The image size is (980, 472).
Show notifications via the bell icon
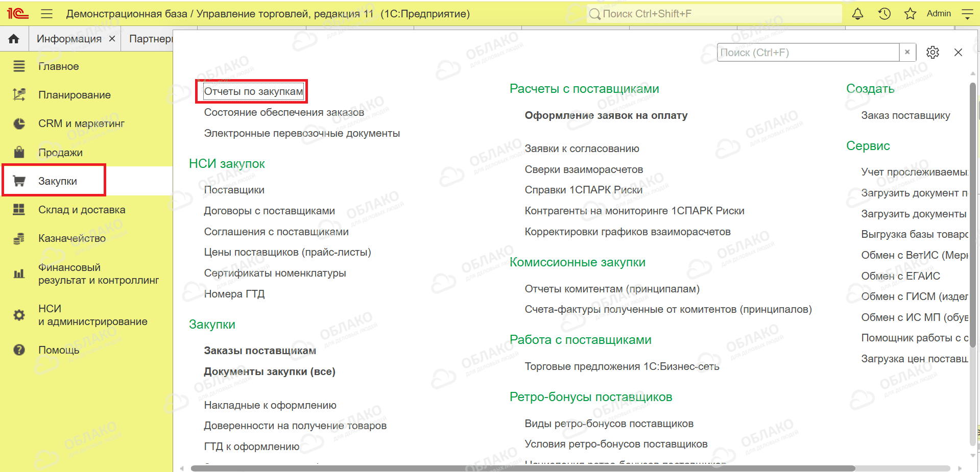857,14
